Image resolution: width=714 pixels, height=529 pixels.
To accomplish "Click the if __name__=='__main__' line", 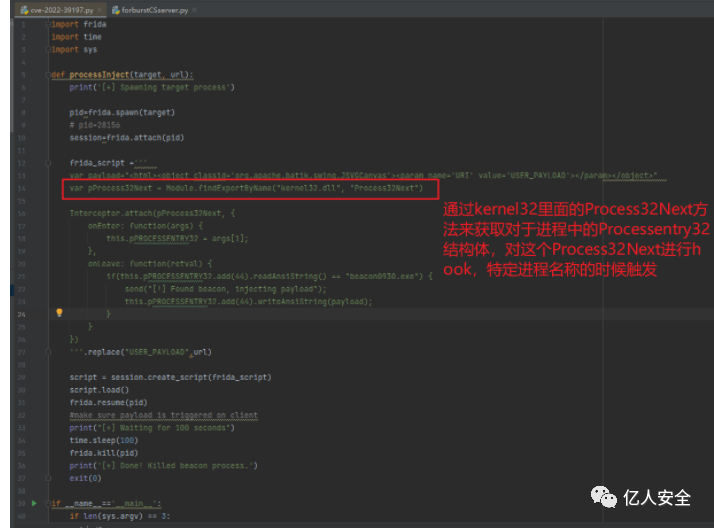I will [x=106, y=504].
